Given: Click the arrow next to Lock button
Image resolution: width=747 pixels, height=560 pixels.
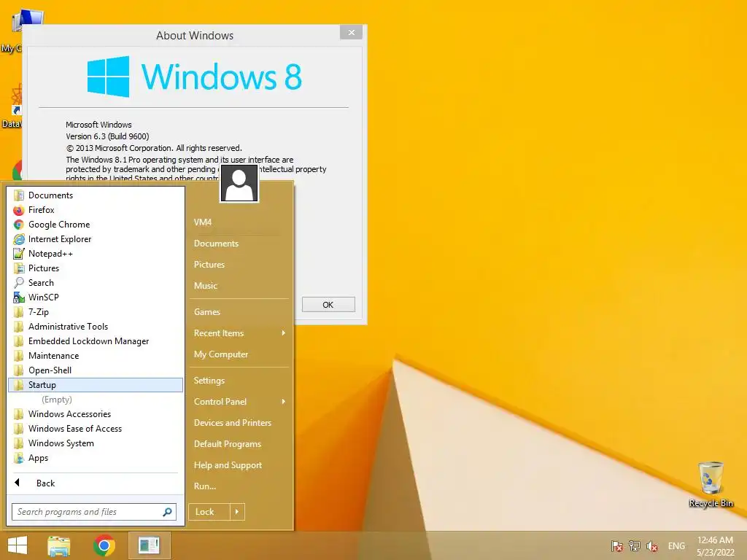Looking at the screenshot, I should [237, 512].
